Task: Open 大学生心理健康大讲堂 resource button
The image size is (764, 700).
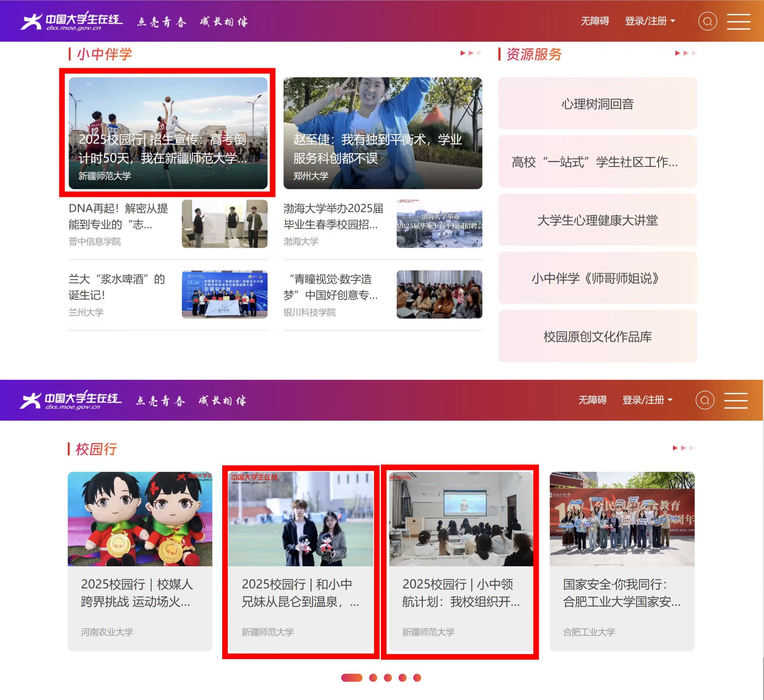Action: [x=597, y=220]
